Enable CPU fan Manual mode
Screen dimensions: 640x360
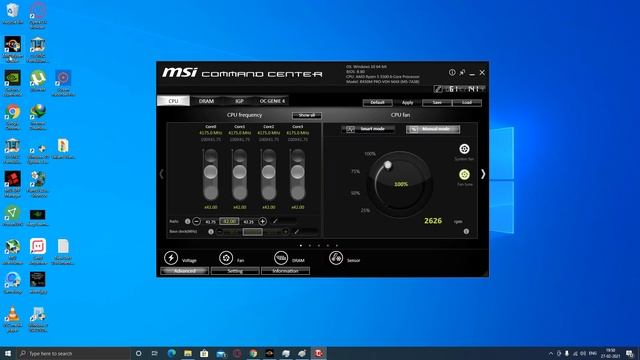[433, 129]
